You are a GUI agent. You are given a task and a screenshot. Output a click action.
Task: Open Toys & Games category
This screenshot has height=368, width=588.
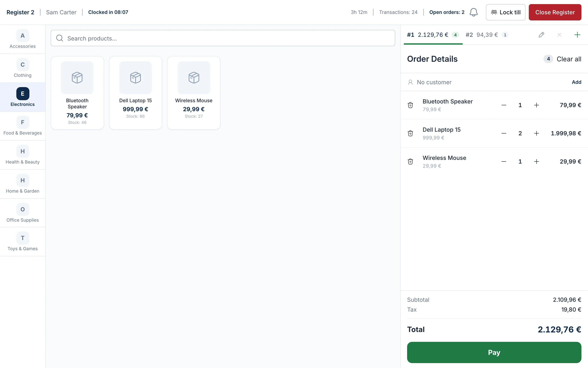click(x=23, y=242)
